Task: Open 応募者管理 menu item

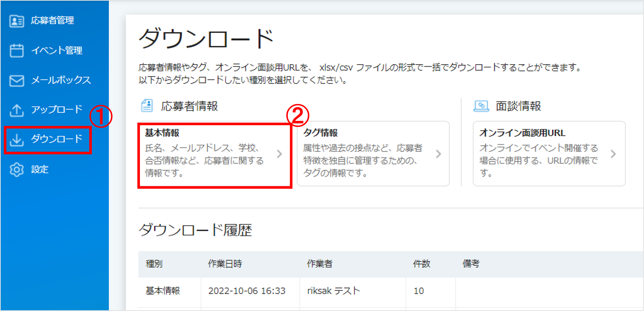Action: (x=52, y=21)
